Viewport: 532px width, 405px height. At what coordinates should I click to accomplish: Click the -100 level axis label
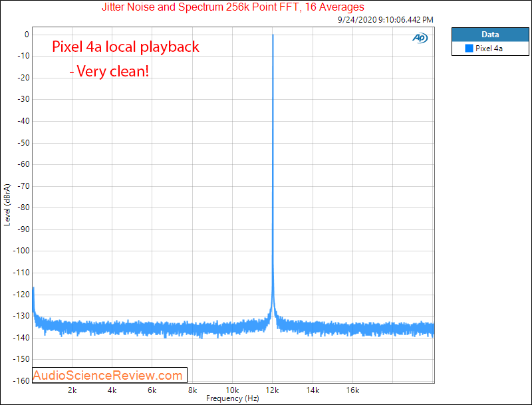[x=21, y=251]
